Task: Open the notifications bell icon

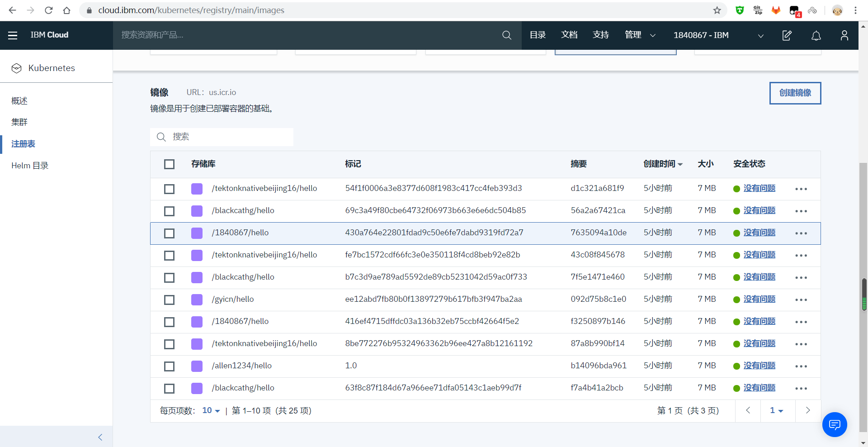Action: (816, 35)
